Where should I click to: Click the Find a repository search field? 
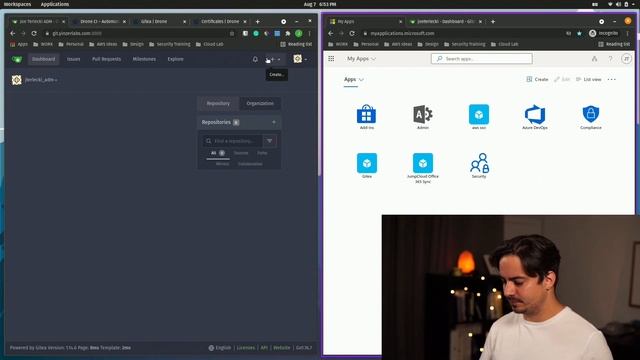pos(233,141)
